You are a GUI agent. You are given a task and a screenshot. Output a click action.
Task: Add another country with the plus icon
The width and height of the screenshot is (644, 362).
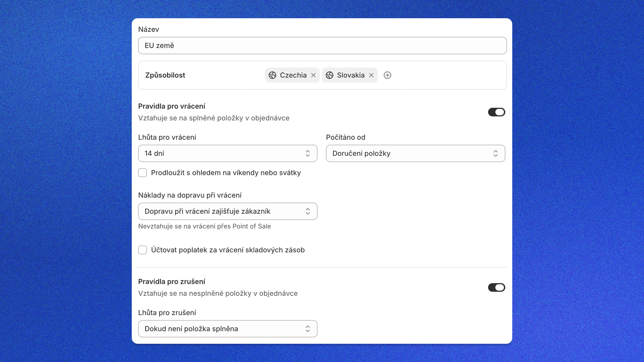[387, 75]
